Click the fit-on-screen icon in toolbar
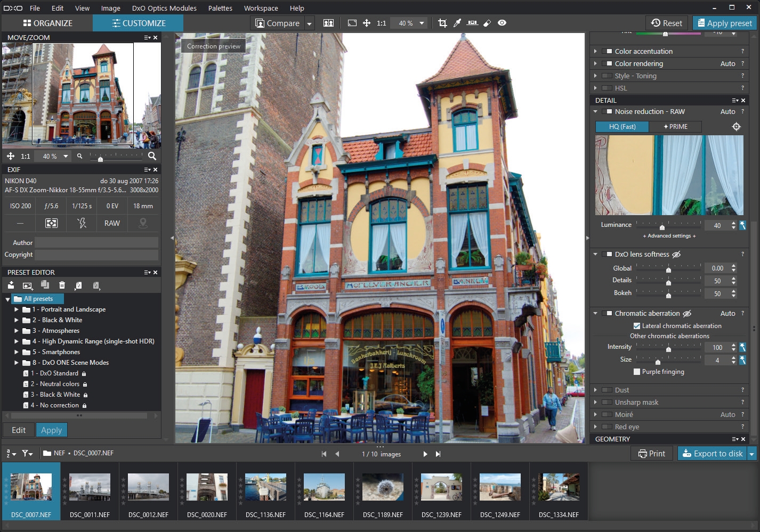The width and height of the screenshot is (760, 532). 352,23
